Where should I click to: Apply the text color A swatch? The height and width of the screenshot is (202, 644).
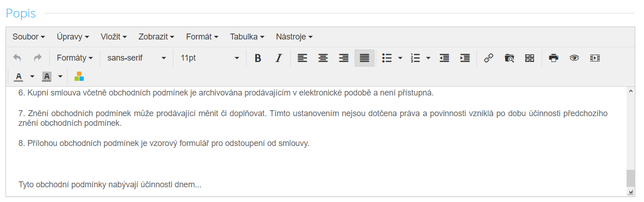coord(18,76)
